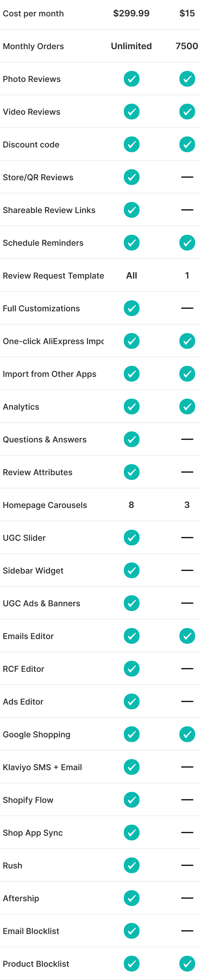Click the Klaviyo SMS + Email checkmark
Image resolution: width=201 pixels, height=980 pixels.
pos(131,767)
